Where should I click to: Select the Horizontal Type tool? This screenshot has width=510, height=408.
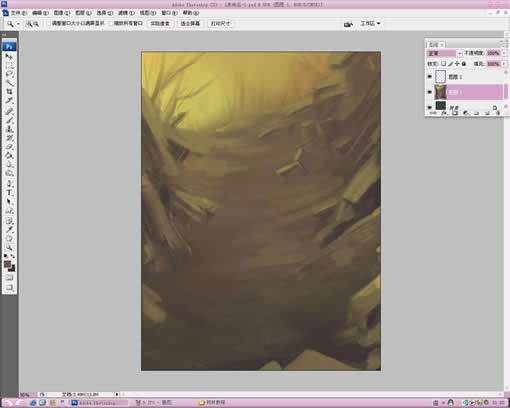coord(9,192)
